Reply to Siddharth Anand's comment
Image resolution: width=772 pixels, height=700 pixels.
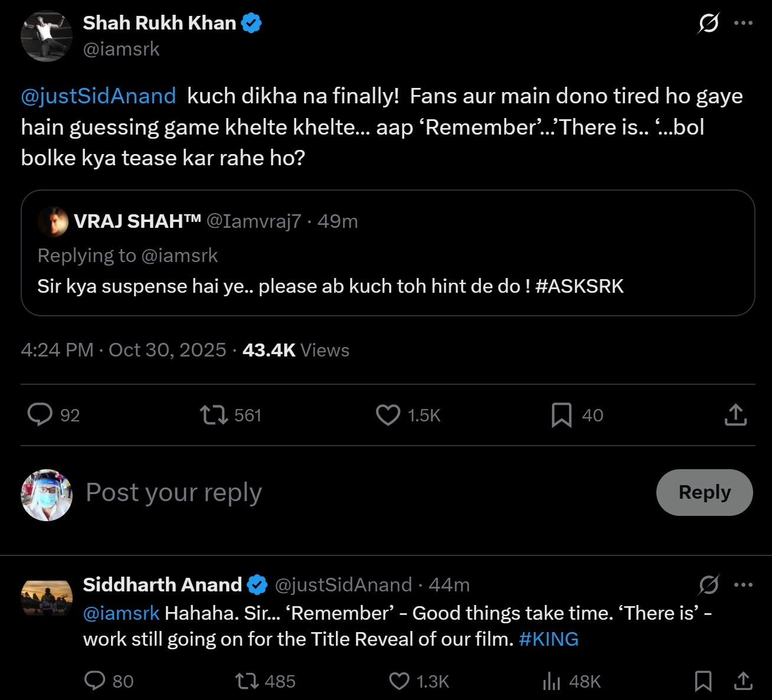[94, 681]
